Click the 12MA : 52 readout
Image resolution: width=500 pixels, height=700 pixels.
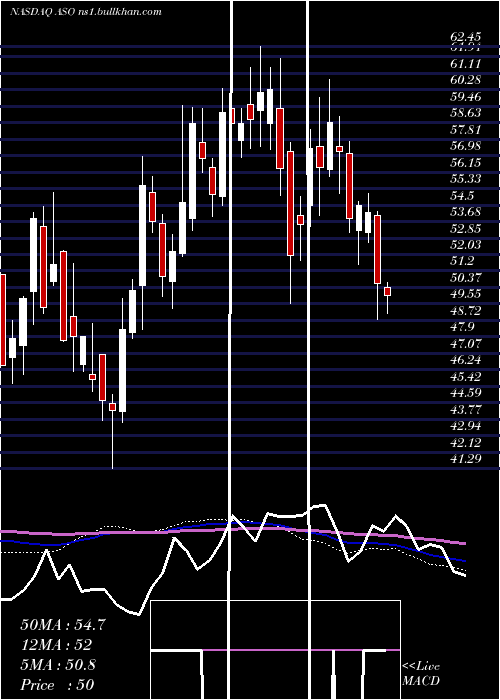56,645
